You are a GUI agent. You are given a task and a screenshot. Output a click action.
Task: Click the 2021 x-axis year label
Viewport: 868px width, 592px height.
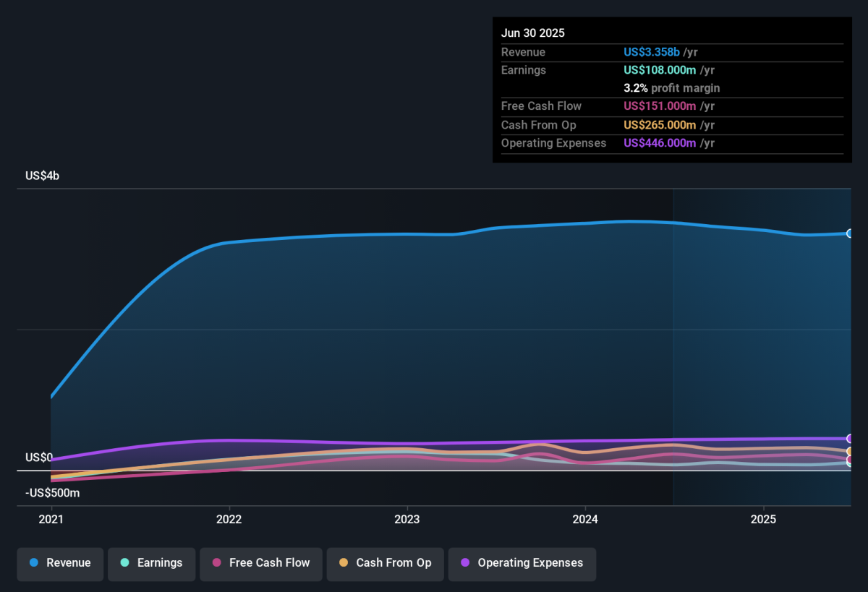(x=51, y=520)
